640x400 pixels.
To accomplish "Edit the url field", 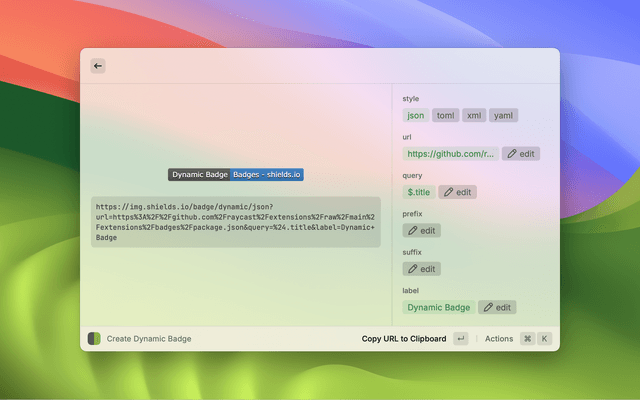I will click(520, 154).
